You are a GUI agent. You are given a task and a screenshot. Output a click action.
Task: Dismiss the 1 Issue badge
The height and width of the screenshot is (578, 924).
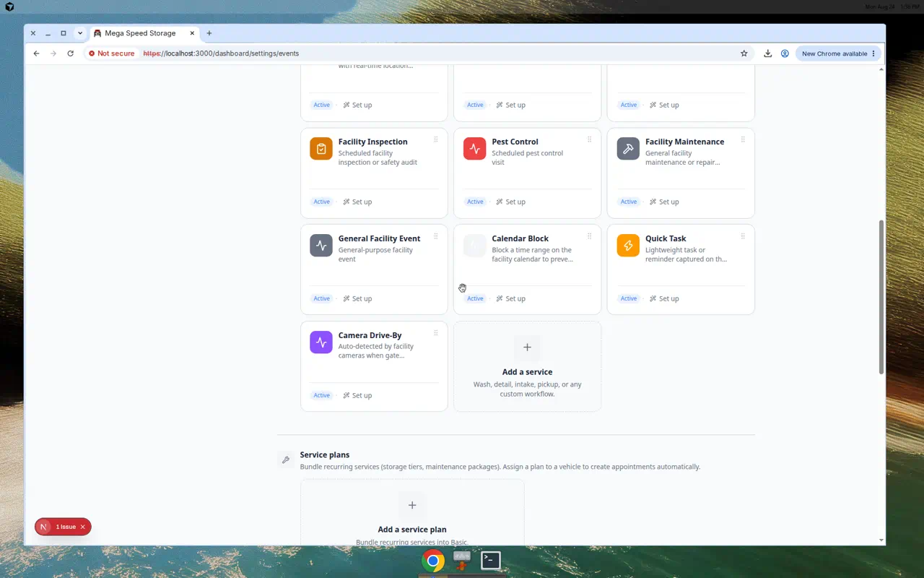point(82,527)
